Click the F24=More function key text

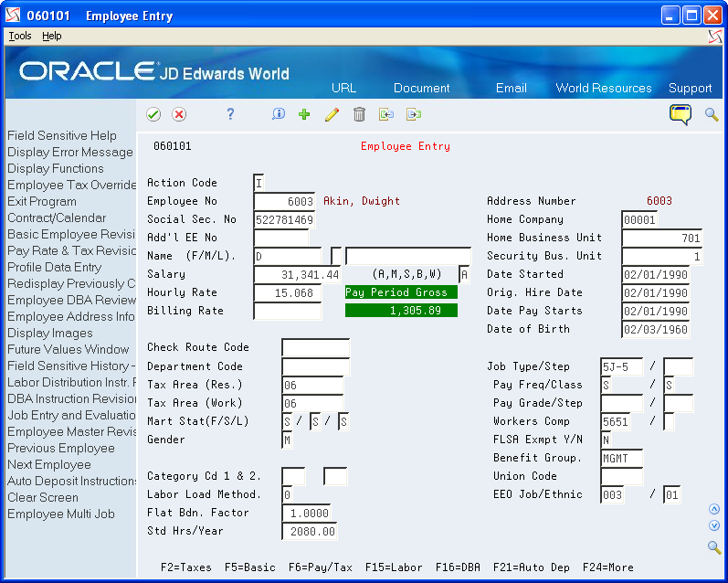point(607,567)
